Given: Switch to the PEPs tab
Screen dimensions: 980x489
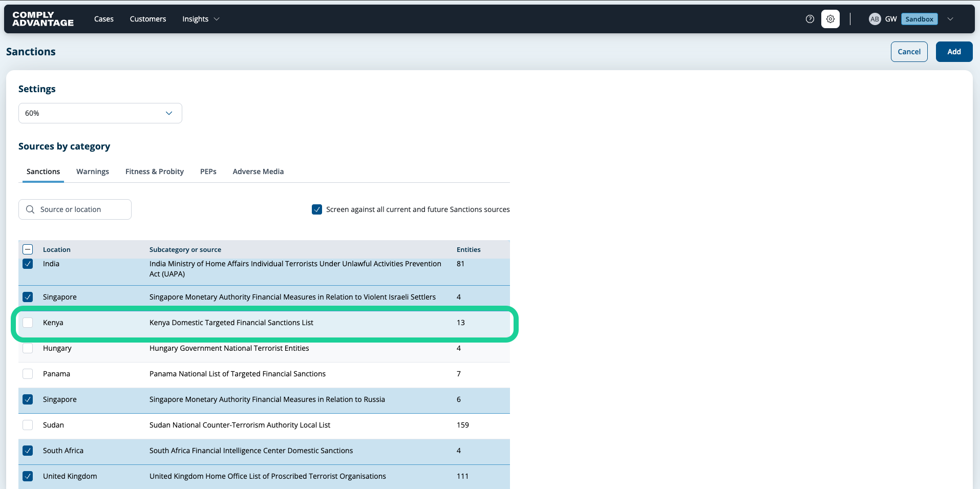Looking at the screenshot, I should pos(208,172).
